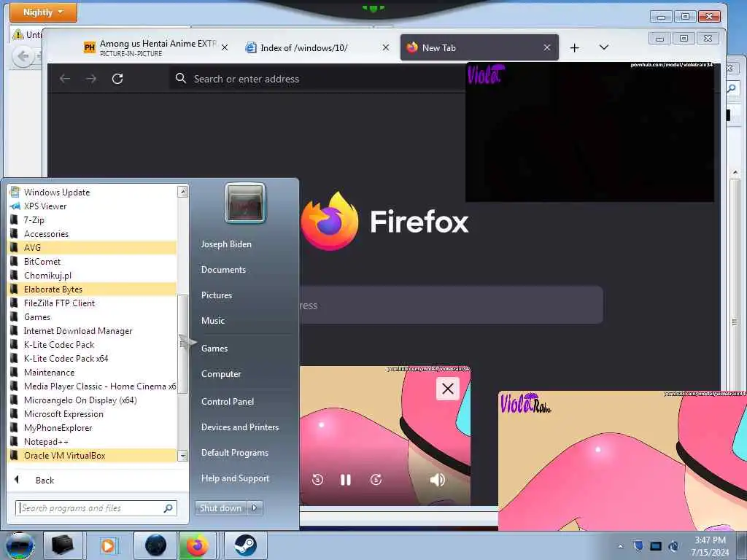Show hidden tray icons arrow
This screenshot has height=560, width=747.
tap(620, 546)
